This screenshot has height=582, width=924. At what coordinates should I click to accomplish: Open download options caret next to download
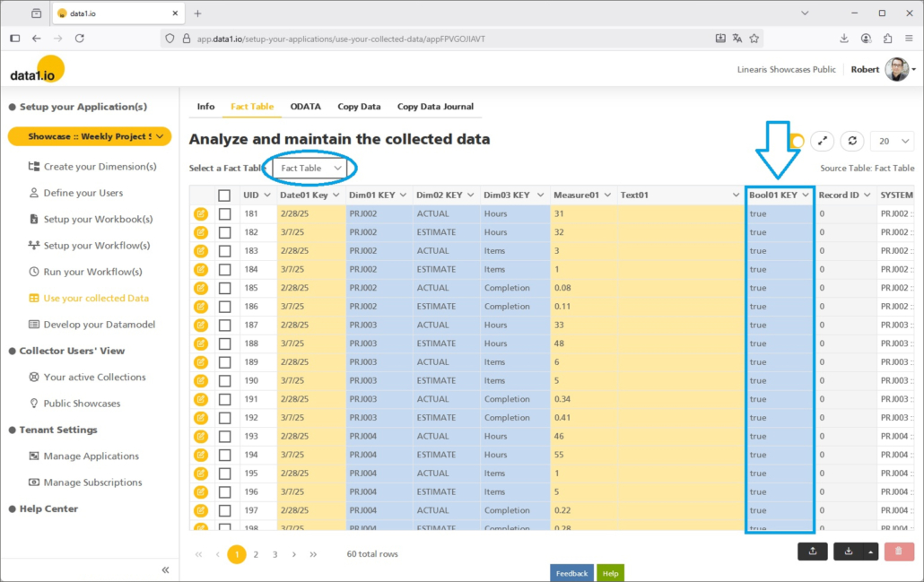click(870, 552)
